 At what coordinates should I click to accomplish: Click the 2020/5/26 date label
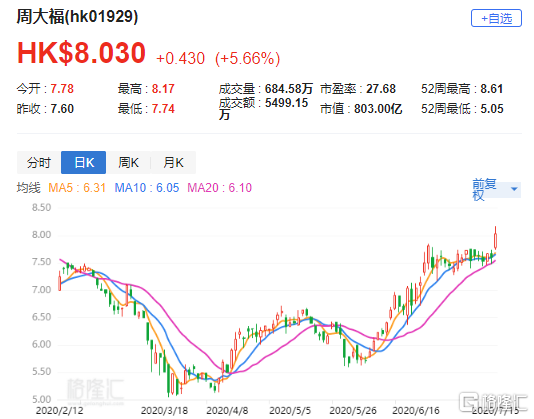point(353,410)
